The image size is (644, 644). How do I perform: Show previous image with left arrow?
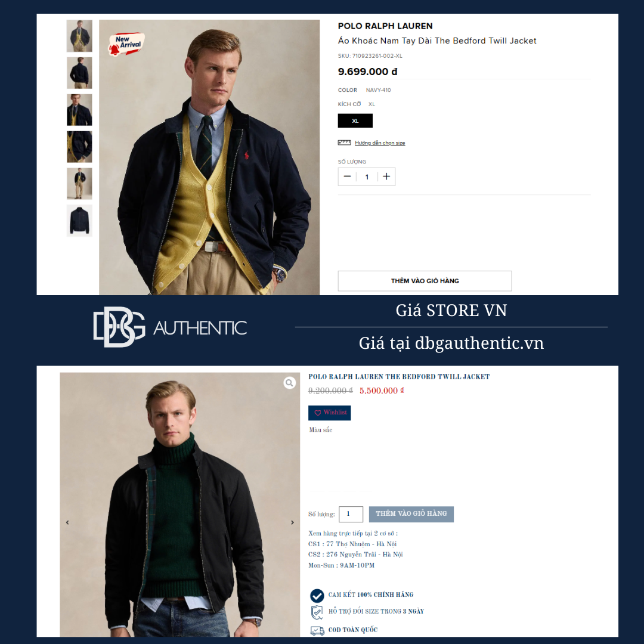(x=67, y=522)
